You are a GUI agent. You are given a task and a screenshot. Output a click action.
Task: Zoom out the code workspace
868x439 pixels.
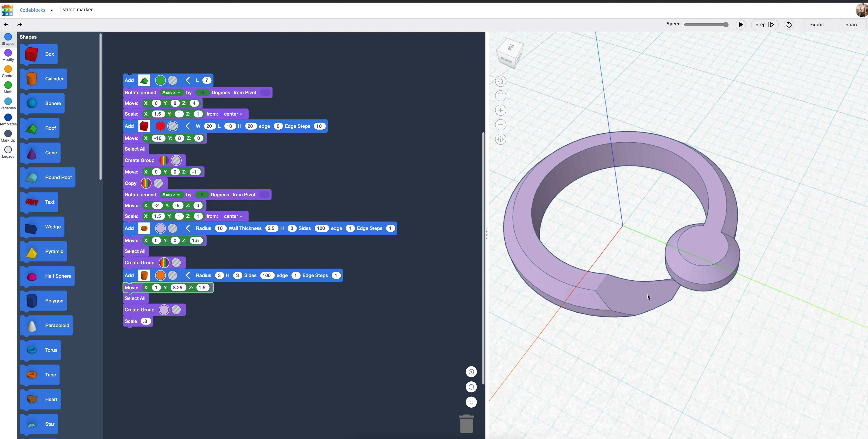pyautogui.click(x=471, y=387)
